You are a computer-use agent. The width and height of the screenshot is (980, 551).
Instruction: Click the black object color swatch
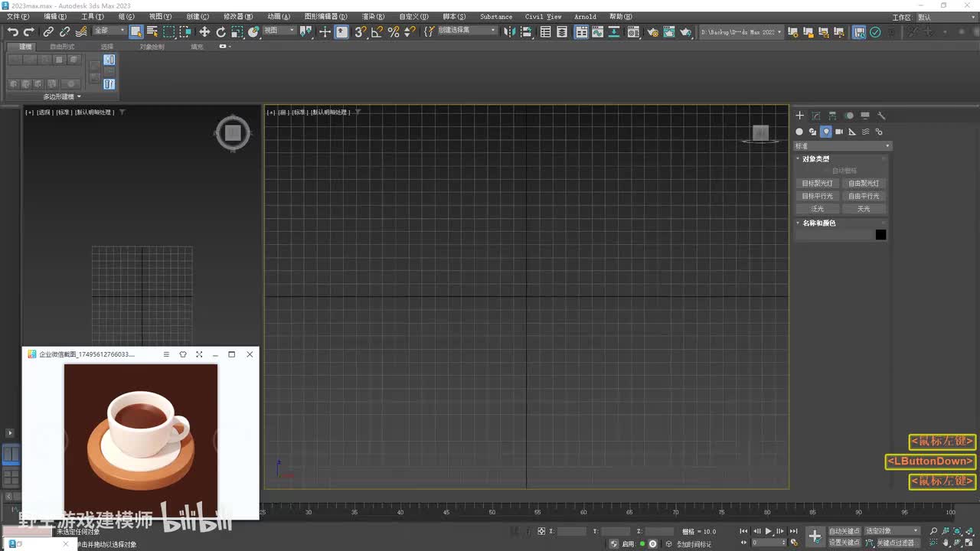(880, 235)
